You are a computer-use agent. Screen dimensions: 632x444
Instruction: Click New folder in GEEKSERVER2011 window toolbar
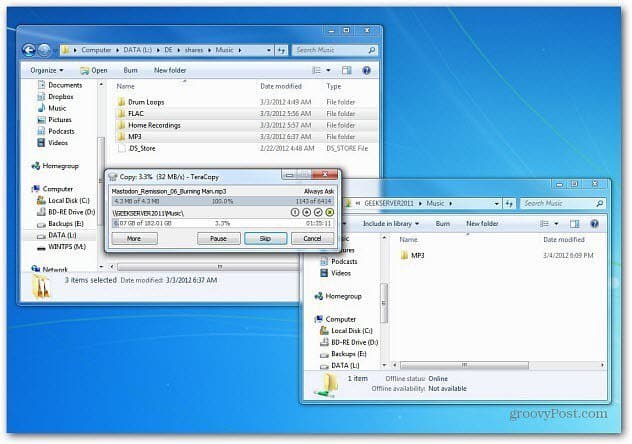[x=482, y=224]
